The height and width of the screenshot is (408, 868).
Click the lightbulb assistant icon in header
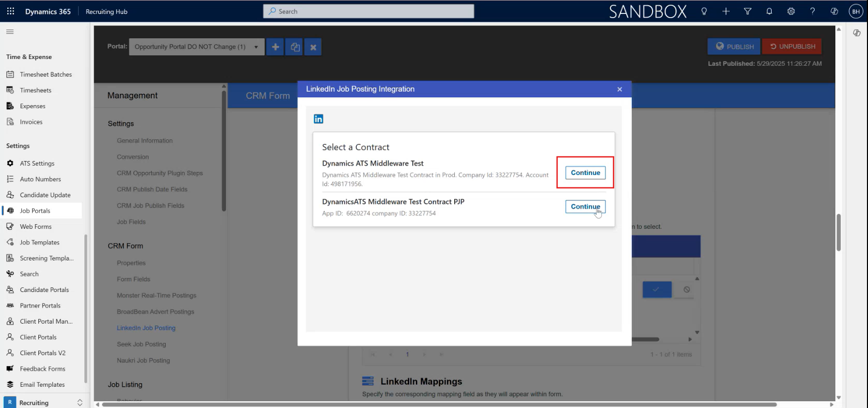coord(704,11)
